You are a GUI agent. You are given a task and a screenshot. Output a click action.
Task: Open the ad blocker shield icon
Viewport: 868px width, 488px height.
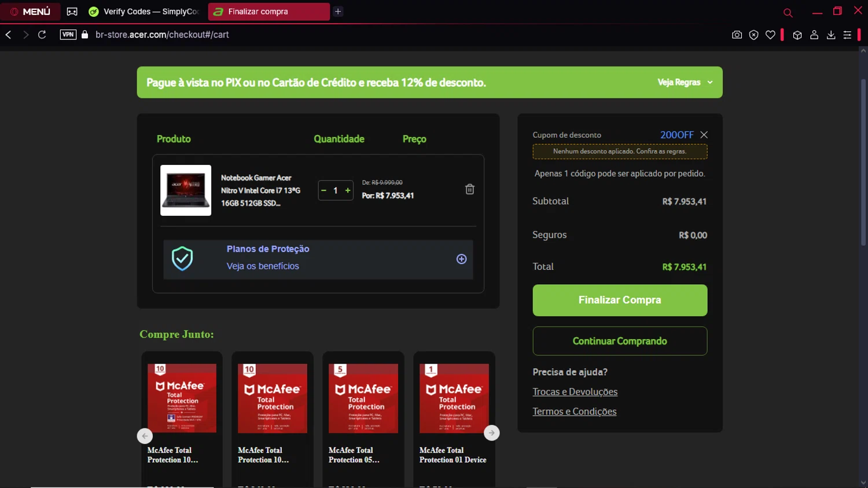pyautogui.click(x=753, y=35)
